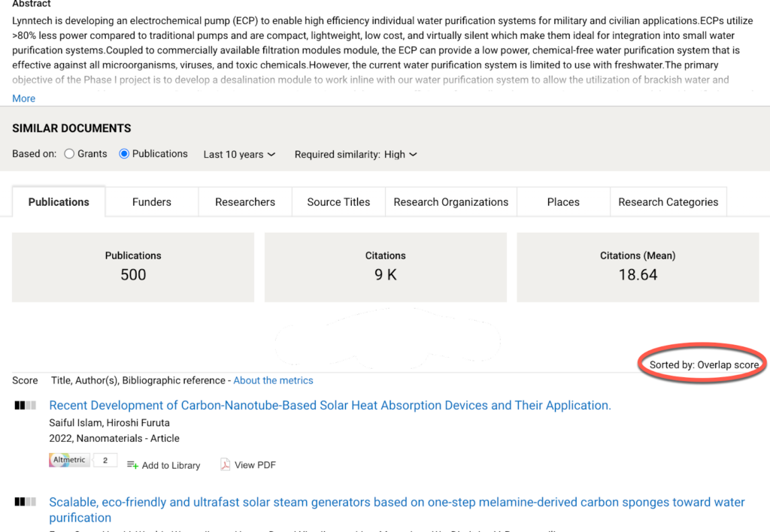Open the Required similarity High dropdown

(x=400, y=155)
